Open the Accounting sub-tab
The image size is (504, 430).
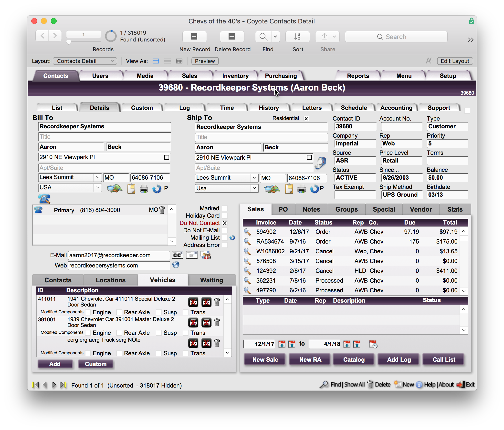(x=396, y=108)
